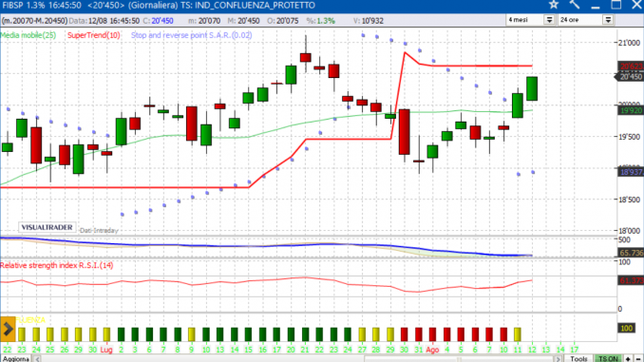Click the orange arrow expand button
The image size is (644, 362).
[8, 329]
